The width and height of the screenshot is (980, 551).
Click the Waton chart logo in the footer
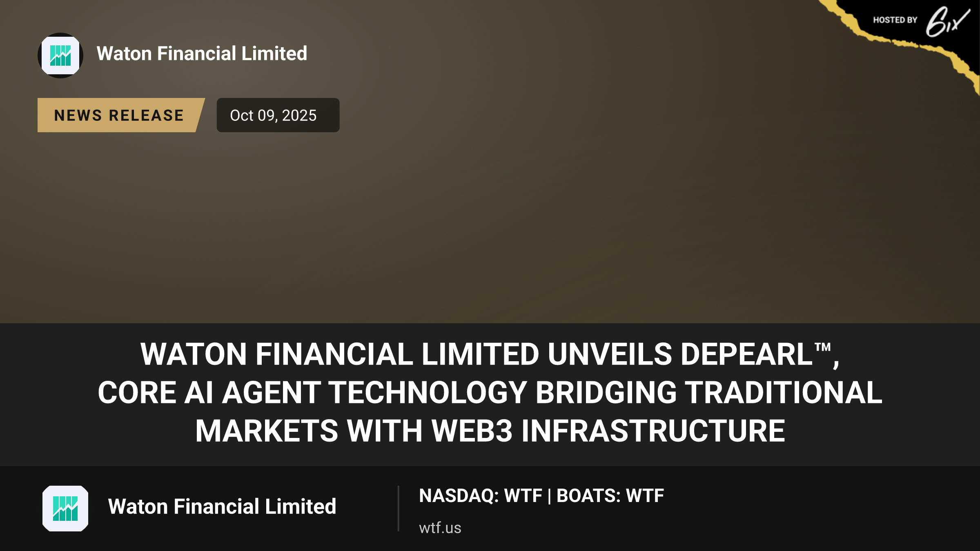pyautogui.click(x=65, y=508)
